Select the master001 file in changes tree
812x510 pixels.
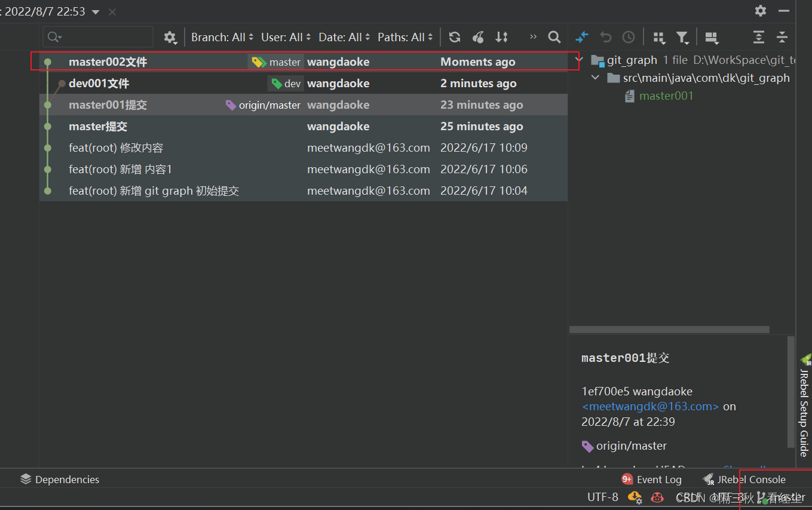pos(666,96)
